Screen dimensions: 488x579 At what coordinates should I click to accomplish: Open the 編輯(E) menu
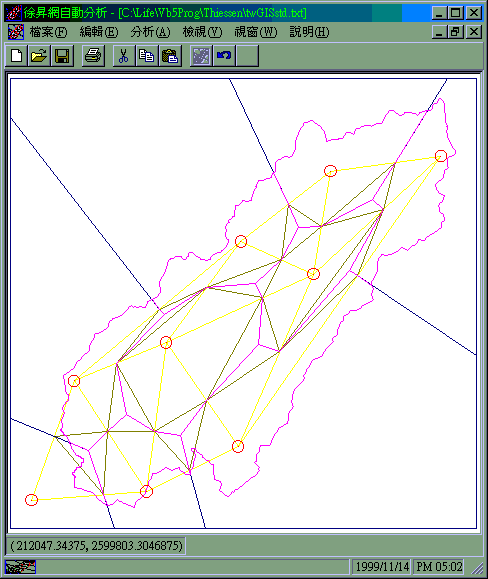pyautogui.click(x=99, y=32)
